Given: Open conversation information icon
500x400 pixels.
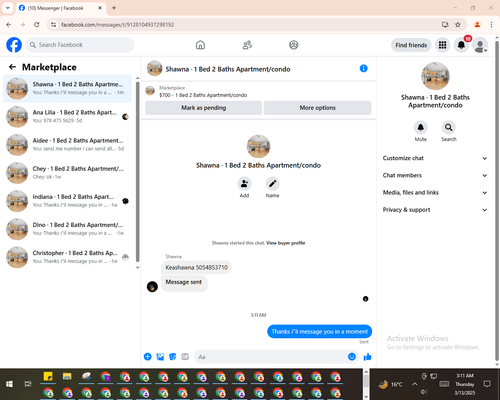Looking at the screenshot, I should (x=364, y=68).
